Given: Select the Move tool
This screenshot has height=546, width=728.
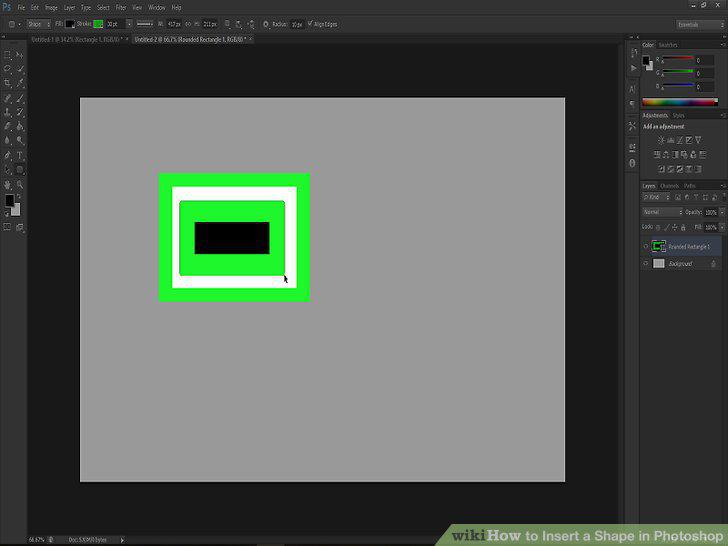Looking at the screenshot, I should [x=20, y=55].
